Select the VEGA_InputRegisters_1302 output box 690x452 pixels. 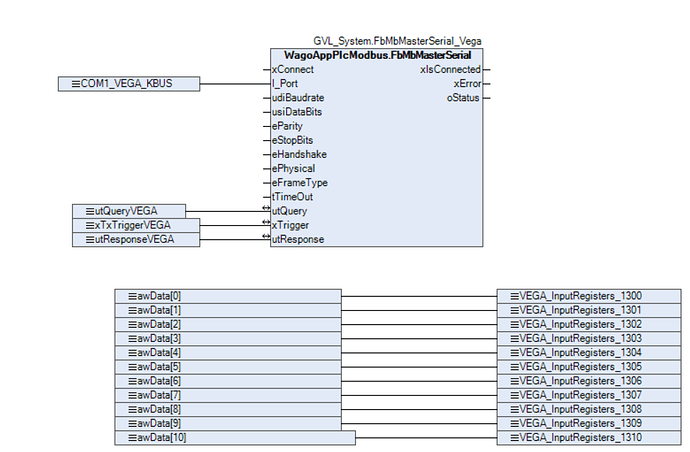[589, 324]
